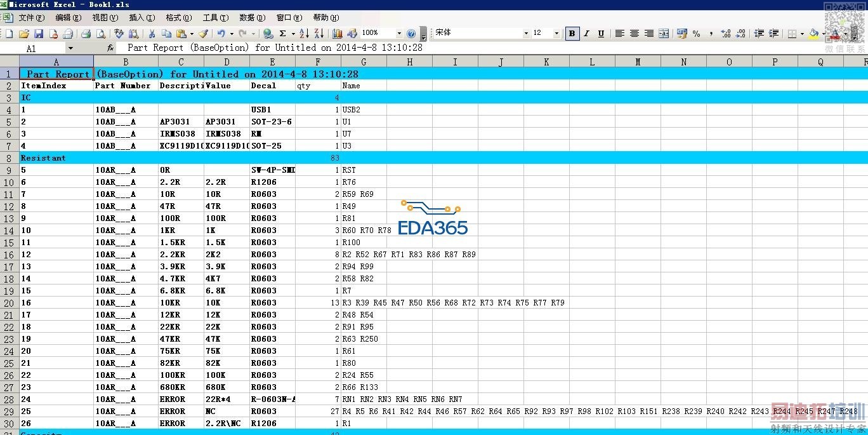Activate the Format Painter brush
Viewport: 868px width, 435px height.
[x=203, y=33]
